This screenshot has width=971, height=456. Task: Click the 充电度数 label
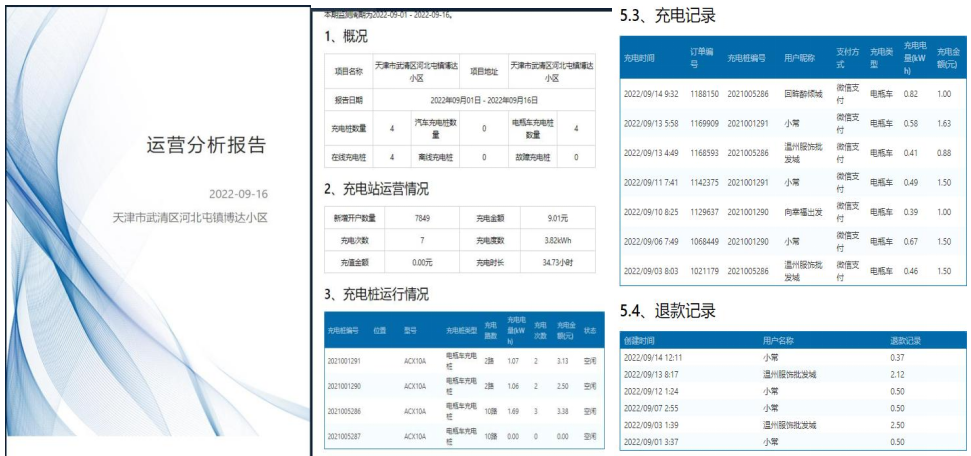490,240
